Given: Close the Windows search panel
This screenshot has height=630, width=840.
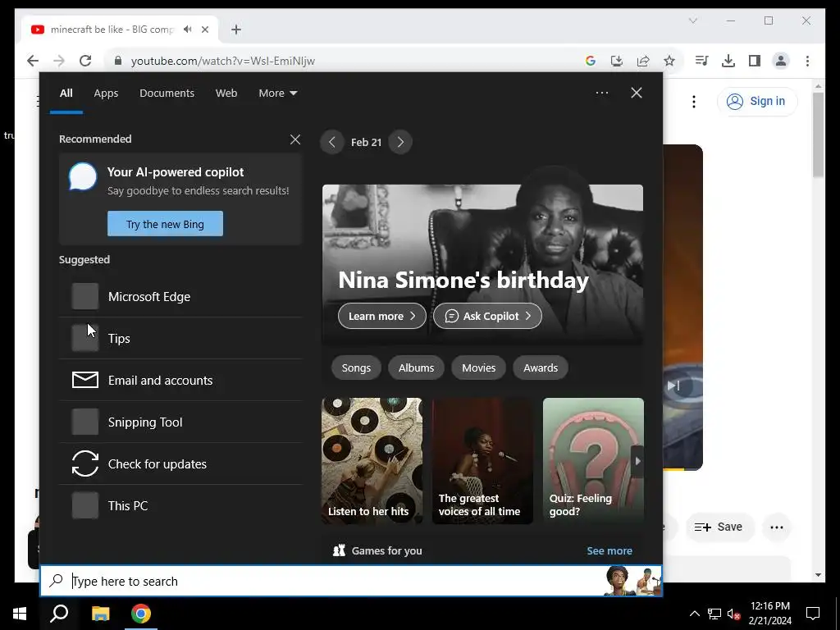Looking at the screenshot, I should (637, 93).
